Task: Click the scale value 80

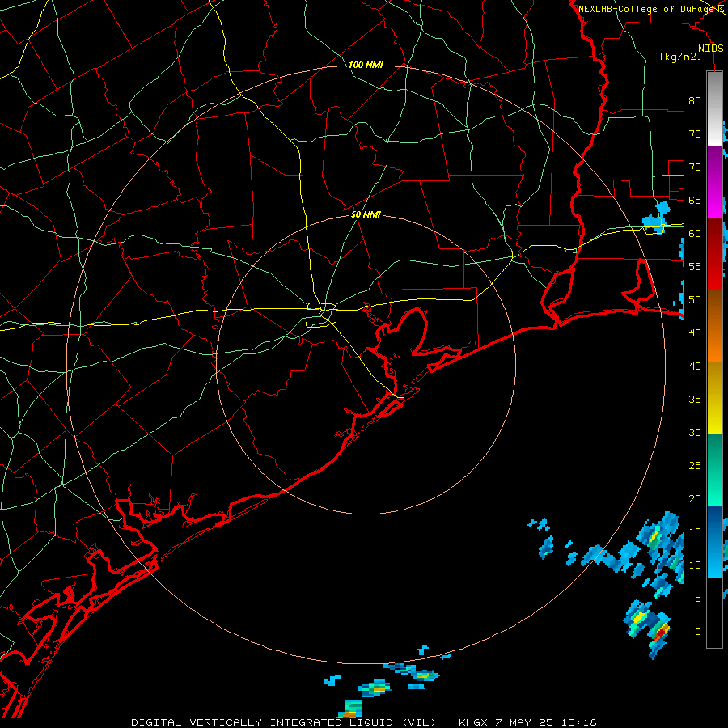Action: coord(695,101)
